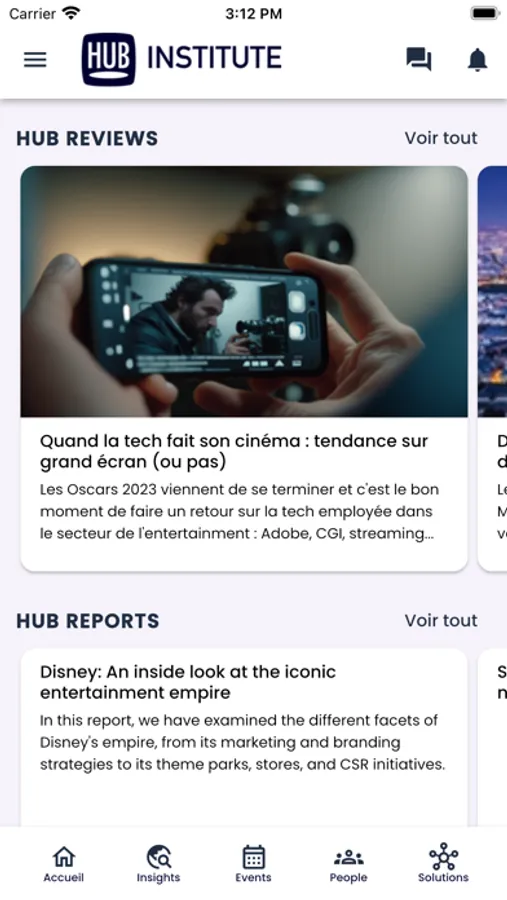507x900 pixels.
Task: Open the chat messages icon
Action: tap(419, 59)
